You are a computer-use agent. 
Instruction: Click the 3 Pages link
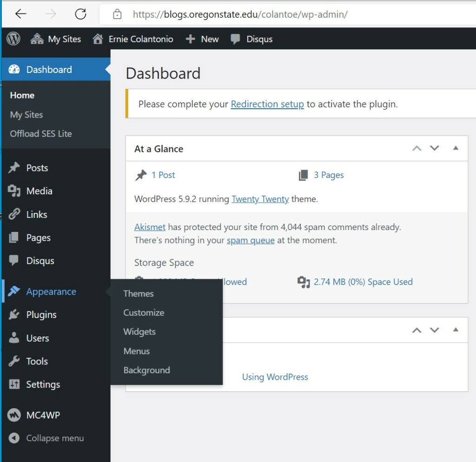(329, 175)
